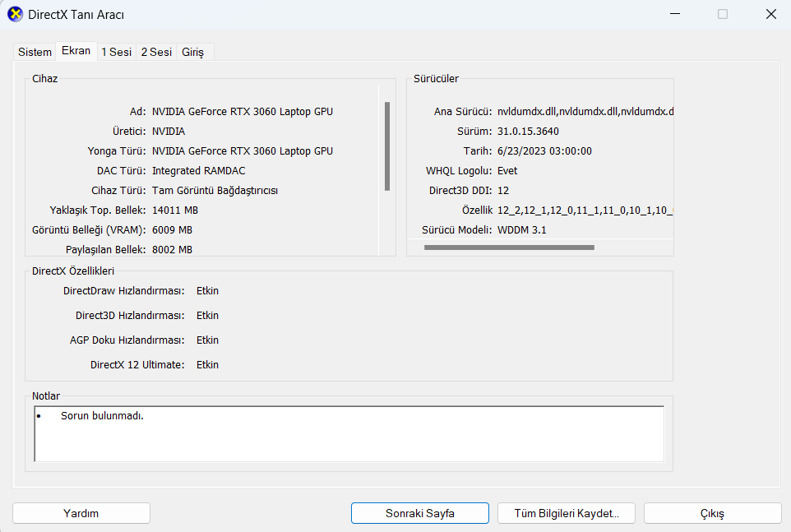
Task: Open the 1 Sesi tab
Action: [117, 52]
